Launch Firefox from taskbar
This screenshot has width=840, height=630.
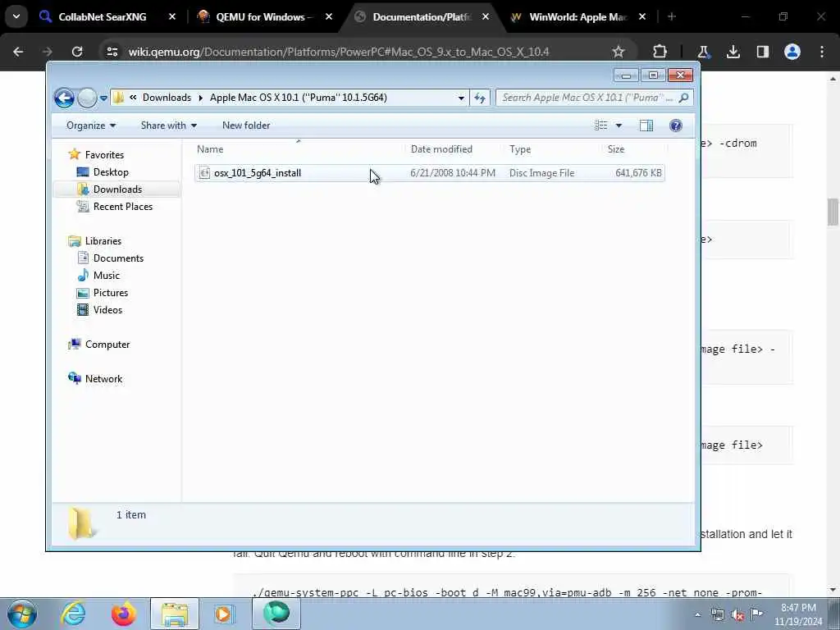pyautogui.click(x=123, y=614)
